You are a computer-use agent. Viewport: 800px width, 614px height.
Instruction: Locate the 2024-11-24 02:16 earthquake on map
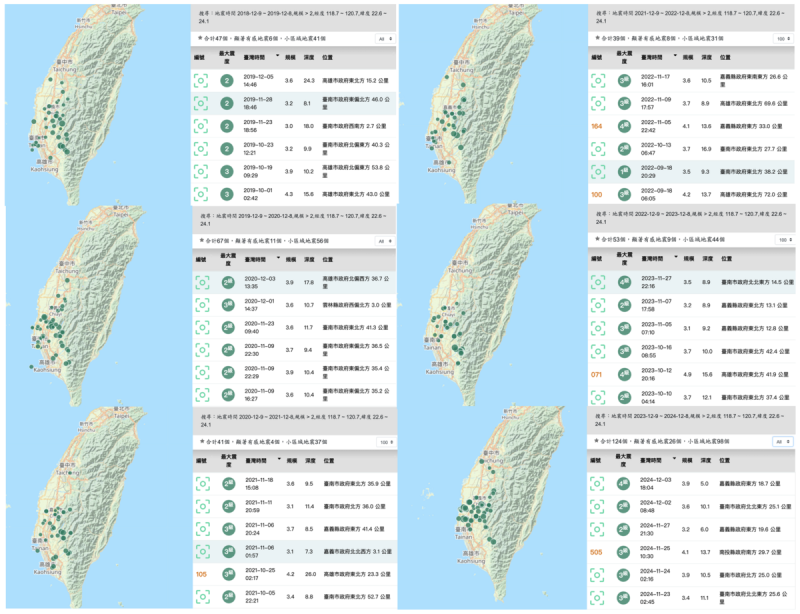point(597,575)
